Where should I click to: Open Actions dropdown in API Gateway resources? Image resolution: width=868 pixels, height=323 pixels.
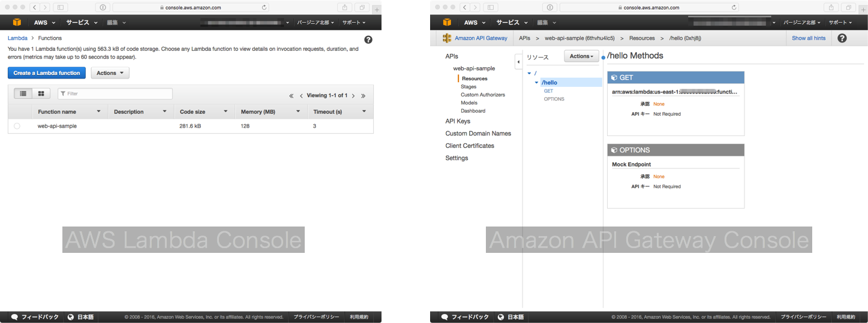click(581, 56)
